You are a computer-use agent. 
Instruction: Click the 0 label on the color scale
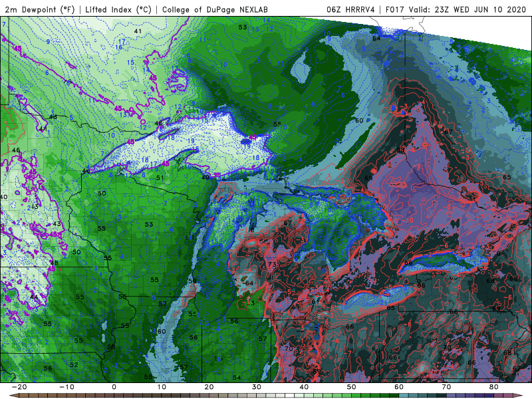click(x=114, y=387)
